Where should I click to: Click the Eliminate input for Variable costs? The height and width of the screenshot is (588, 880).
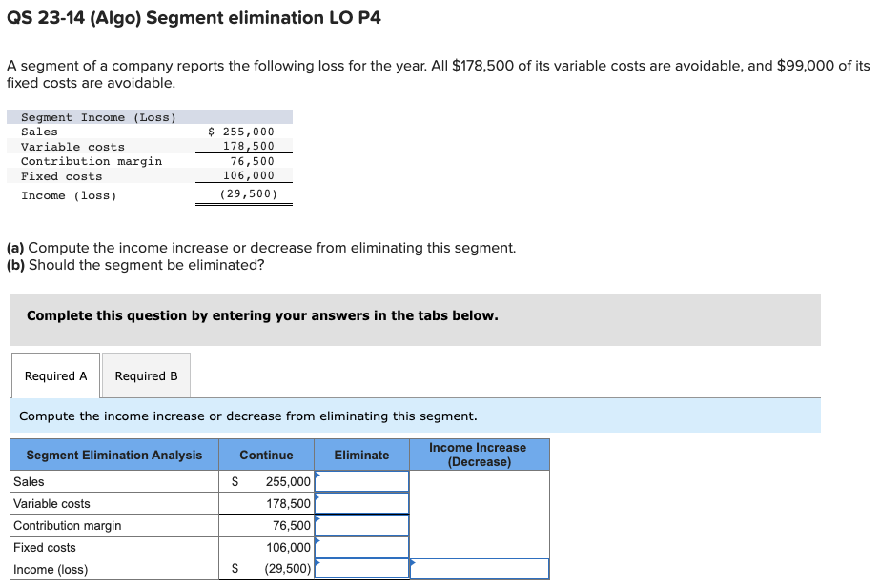click(x=360, y=503)
